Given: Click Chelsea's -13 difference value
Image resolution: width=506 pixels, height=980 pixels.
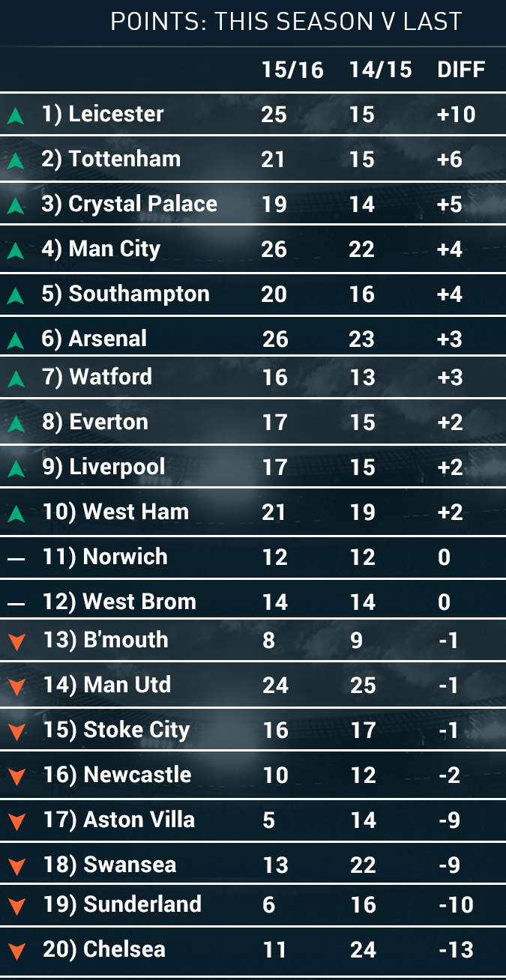Looking at the screenshot, I should click(455, 949).
